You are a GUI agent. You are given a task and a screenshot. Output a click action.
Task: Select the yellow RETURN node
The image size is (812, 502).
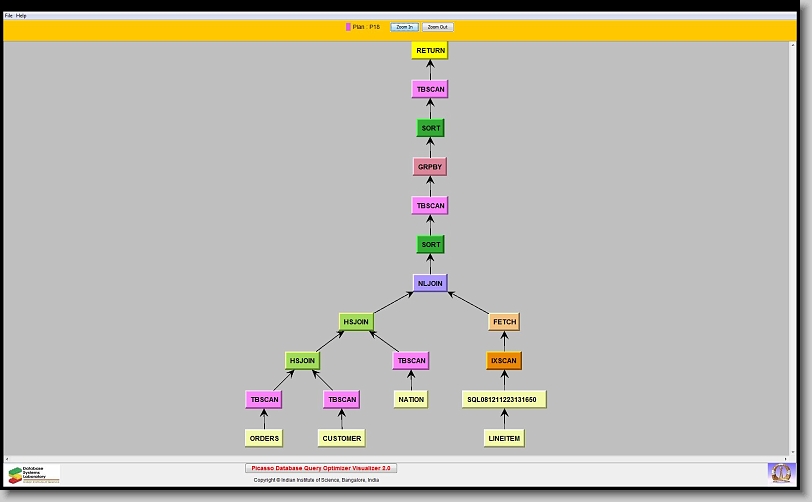(x=430, y=50)
